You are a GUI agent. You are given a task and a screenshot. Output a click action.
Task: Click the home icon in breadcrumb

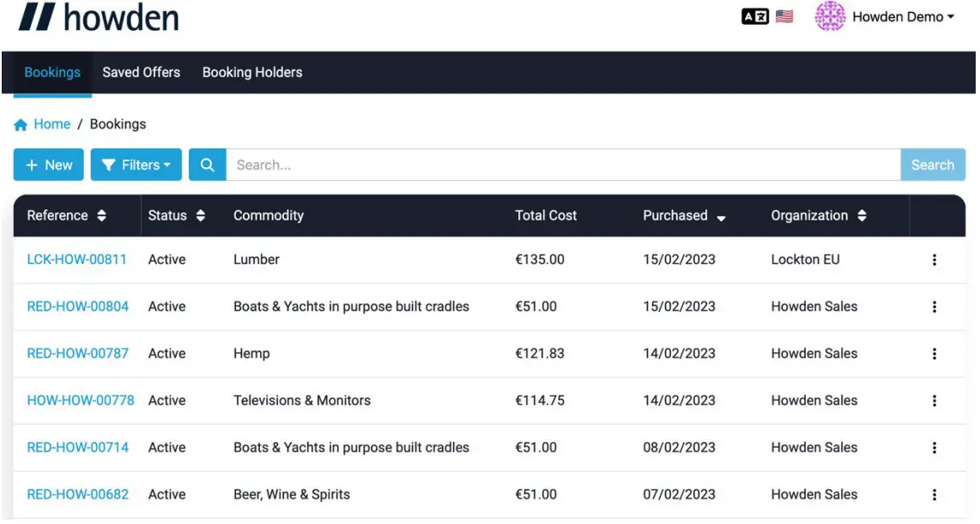[x=21, y=125]
